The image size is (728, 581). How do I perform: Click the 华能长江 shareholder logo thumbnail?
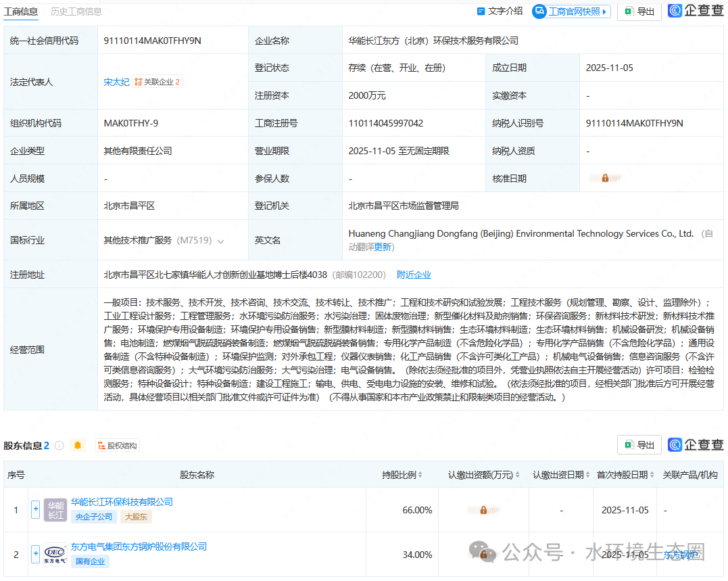click(x=55, y=510)
